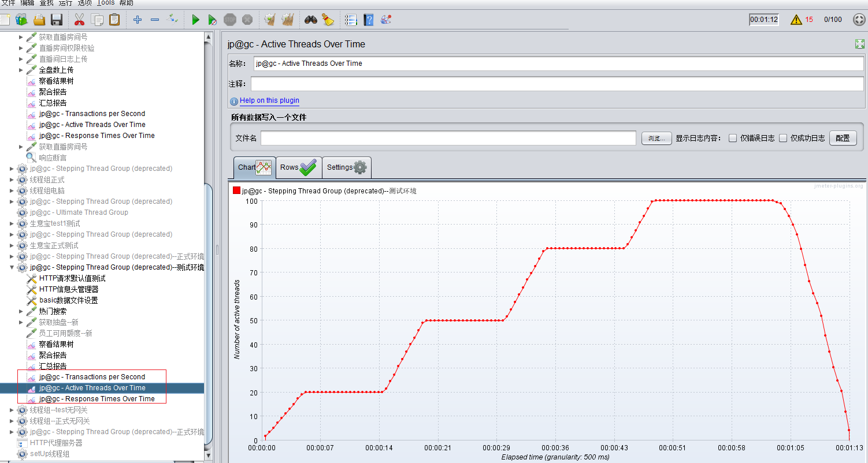Click the binoculars Search icon

pos(311,20)
